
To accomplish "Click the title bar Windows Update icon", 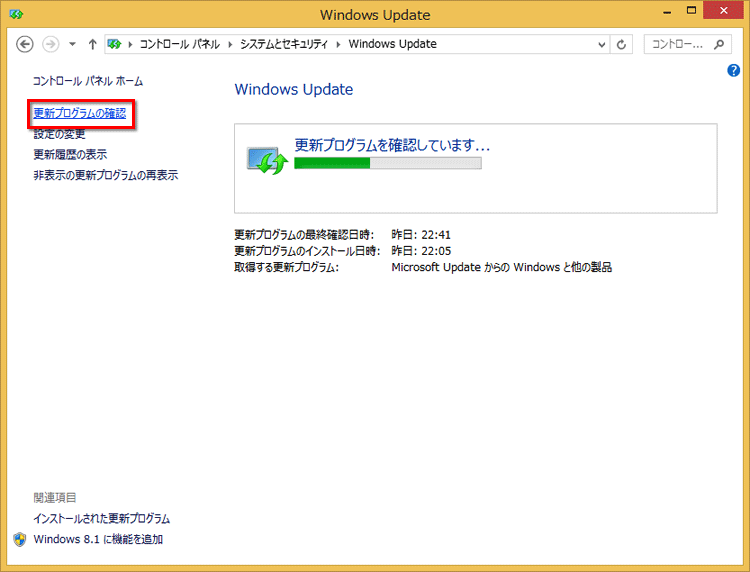I will click(15, 15).
